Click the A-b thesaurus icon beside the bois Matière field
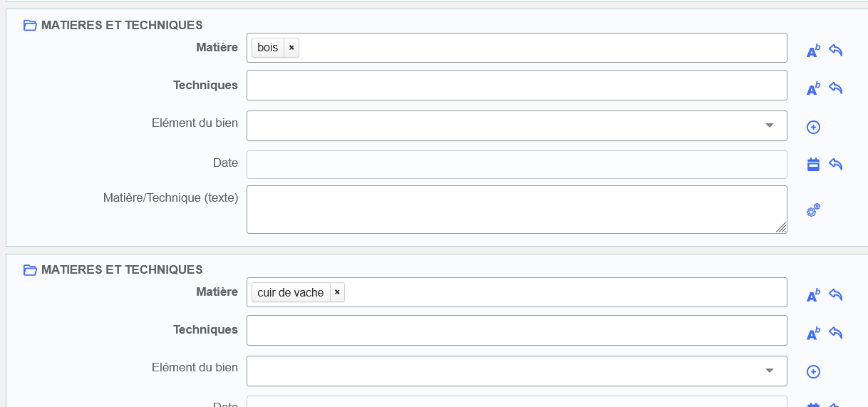Viewport: 868px width, 407px height. click(813, 51)
